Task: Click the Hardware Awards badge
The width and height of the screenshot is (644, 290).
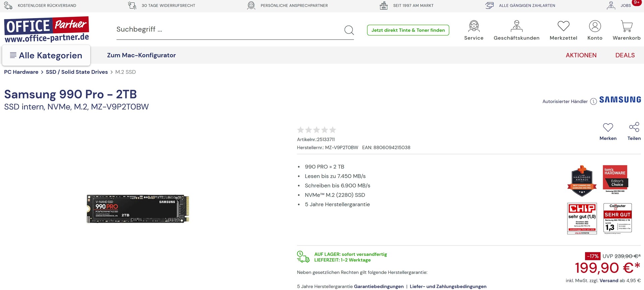Action: pos(582,181)
